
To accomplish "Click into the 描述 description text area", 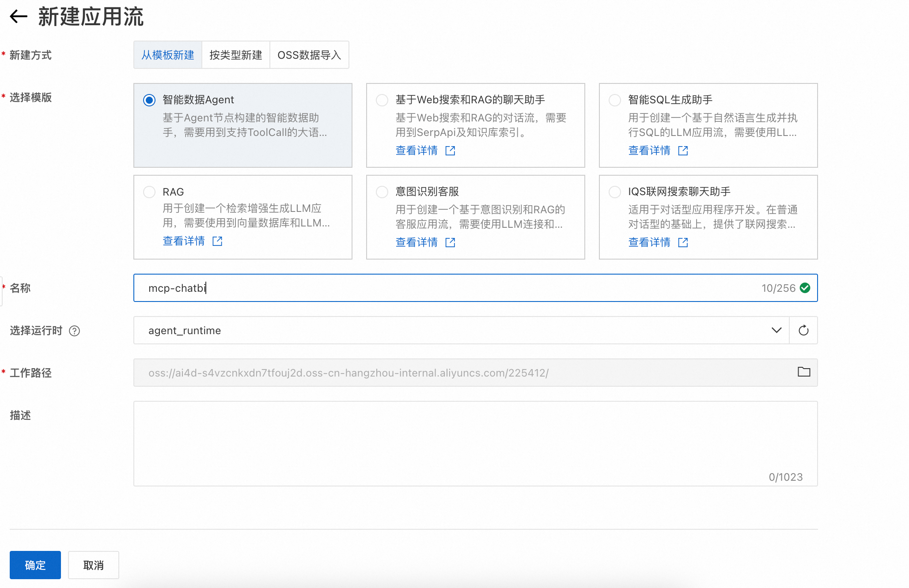I will click(475, 443).
